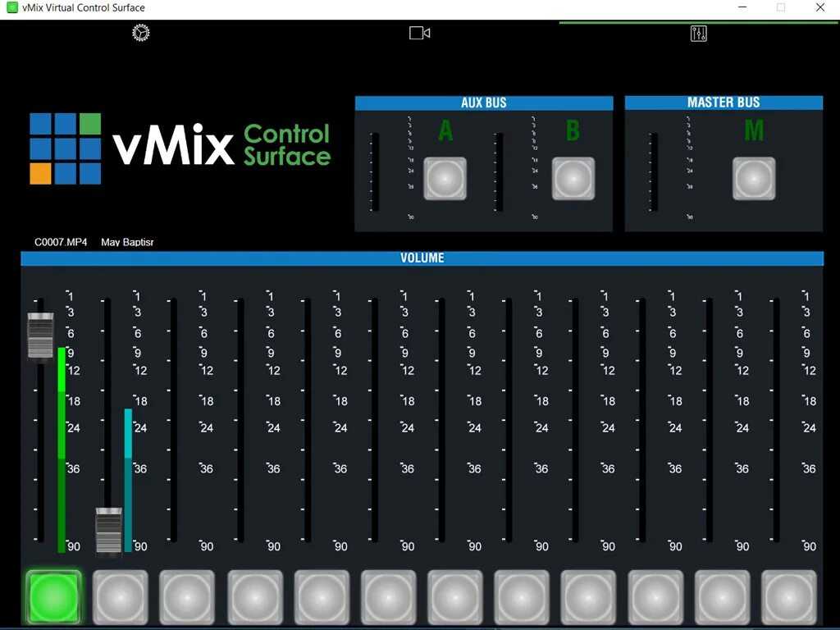Enable the channel 3 audio button

click(x=187, y=597)
